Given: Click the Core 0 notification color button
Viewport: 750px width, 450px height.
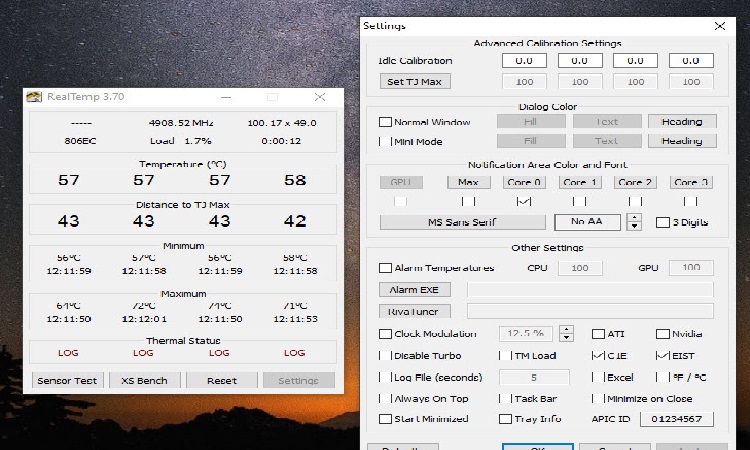Looking at the screenshot, I should click(x=524, y=182).
